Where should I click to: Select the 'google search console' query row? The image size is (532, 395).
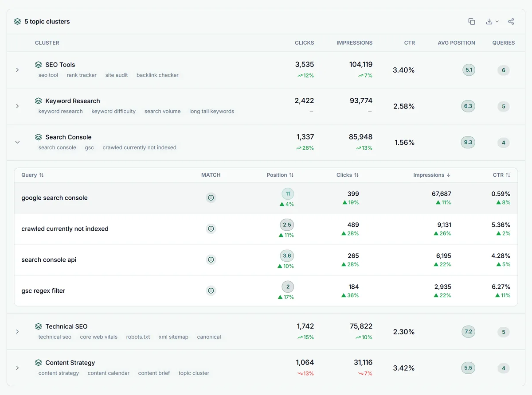pos(266,198)
